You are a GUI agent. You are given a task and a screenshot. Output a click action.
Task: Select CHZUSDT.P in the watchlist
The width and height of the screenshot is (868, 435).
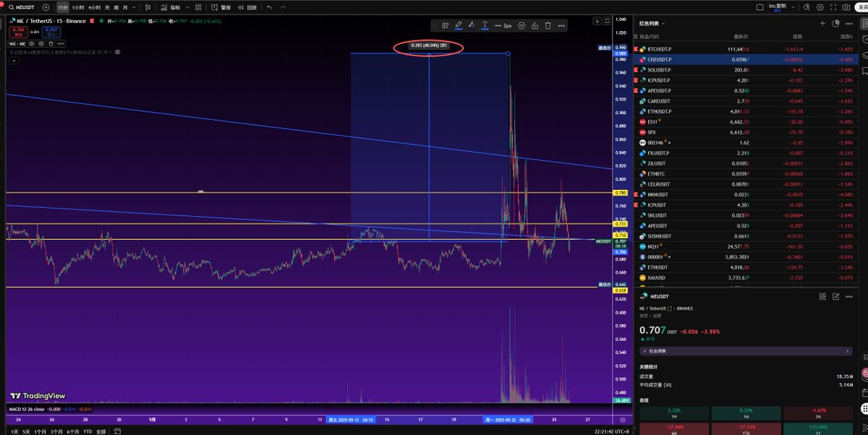pos(745,59)
